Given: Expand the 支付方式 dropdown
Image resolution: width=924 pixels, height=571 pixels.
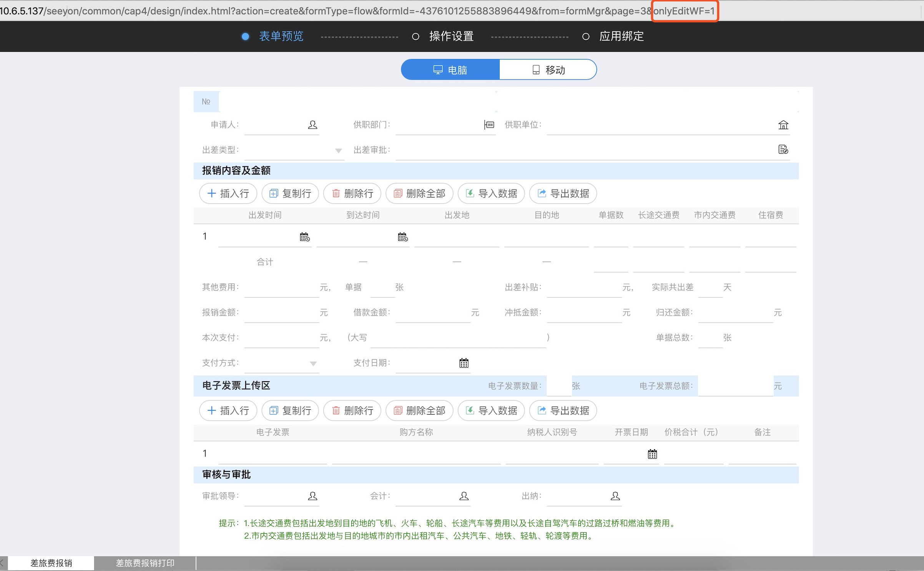Looking at the screenshot, I should tap(313, 364).
